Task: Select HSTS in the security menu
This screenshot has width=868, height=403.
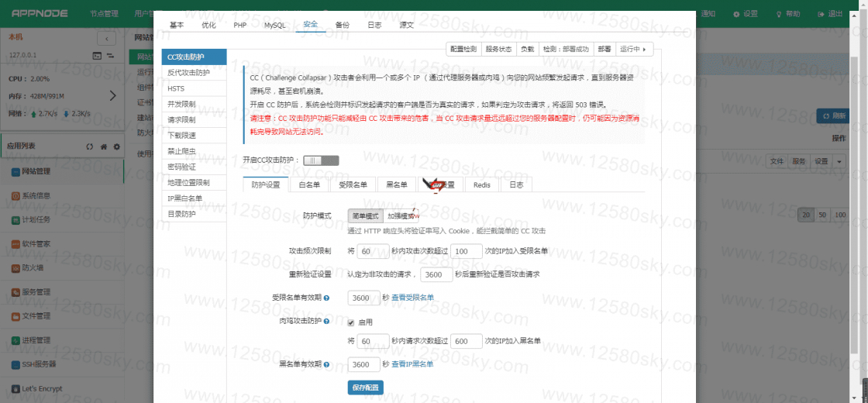Action: pos(194,88)
